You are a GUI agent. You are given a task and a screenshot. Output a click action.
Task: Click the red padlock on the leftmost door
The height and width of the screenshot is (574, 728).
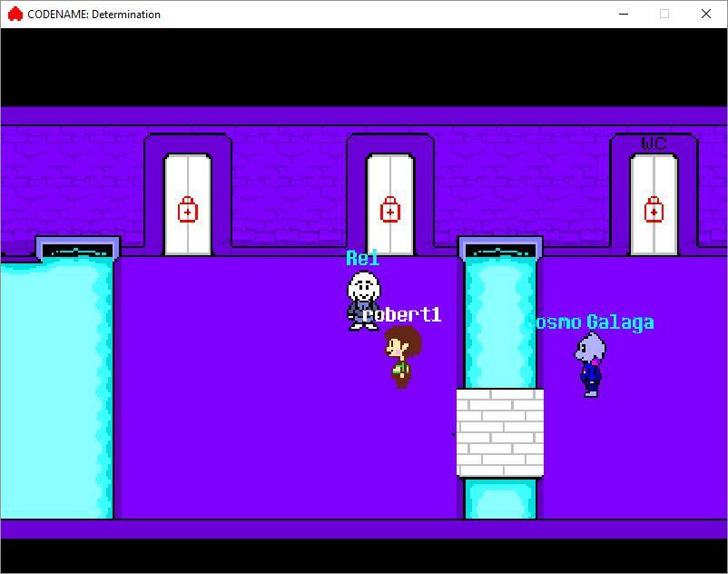tap(188, 209)
